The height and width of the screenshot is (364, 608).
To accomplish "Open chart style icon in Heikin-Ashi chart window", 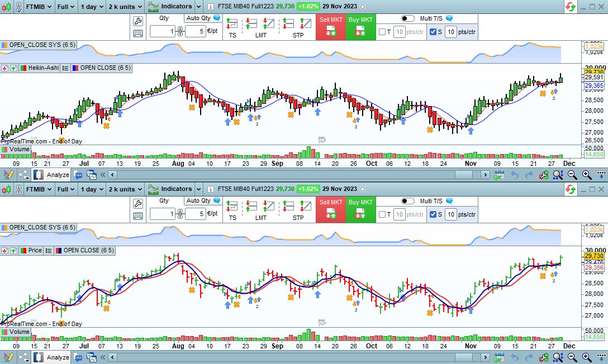I will [x=7, y=7].
